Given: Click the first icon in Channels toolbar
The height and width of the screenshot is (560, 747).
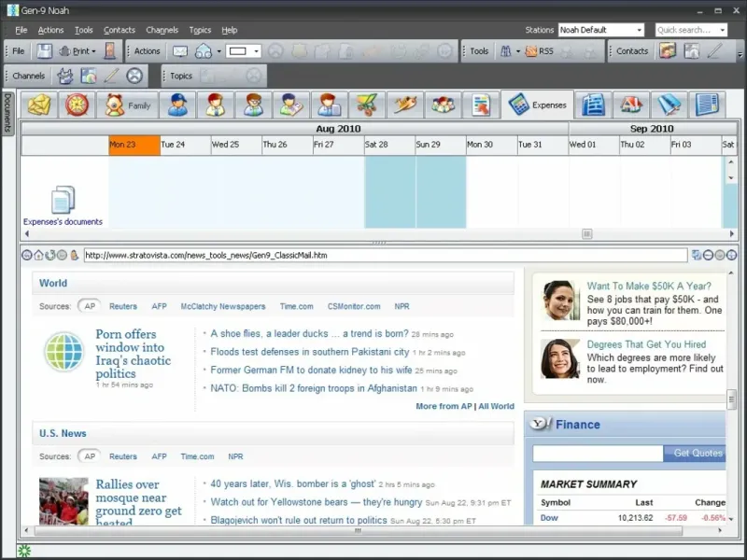Looking at the screenshot, I should tap(64, 76).
